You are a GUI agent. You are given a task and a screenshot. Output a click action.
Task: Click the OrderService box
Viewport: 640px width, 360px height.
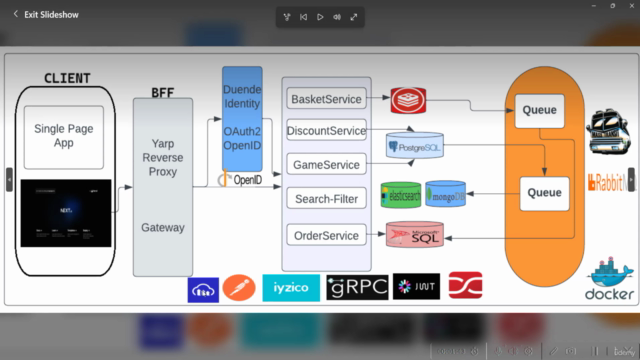point(327,235)
